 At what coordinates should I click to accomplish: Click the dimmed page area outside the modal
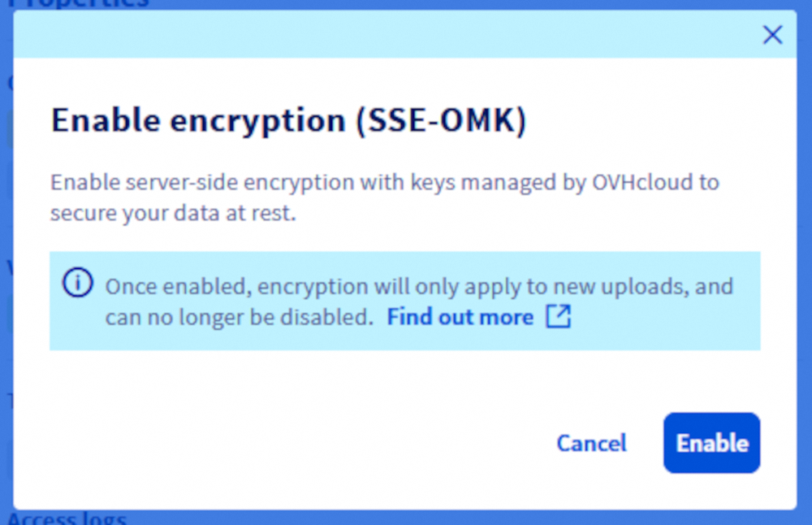[6, 325]
